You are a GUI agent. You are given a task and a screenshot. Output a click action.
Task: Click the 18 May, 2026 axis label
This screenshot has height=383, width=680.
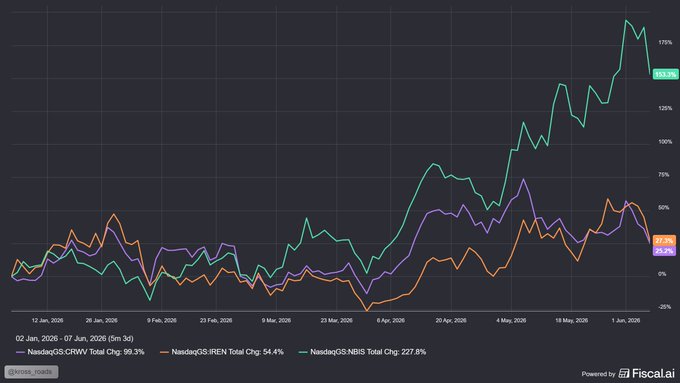coord(572,321)
